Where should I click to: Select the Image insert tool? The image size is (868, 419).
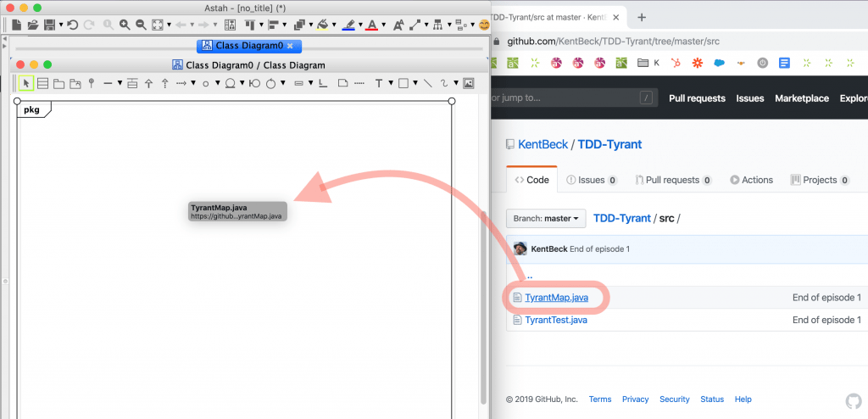click(468, 83)
